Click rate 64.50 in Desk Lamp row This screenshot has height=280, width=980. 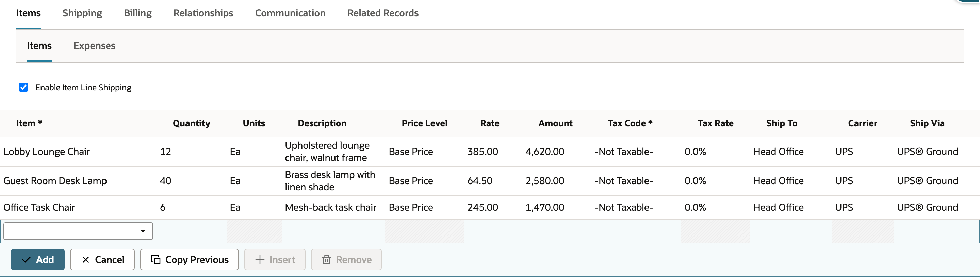[480, 181]
